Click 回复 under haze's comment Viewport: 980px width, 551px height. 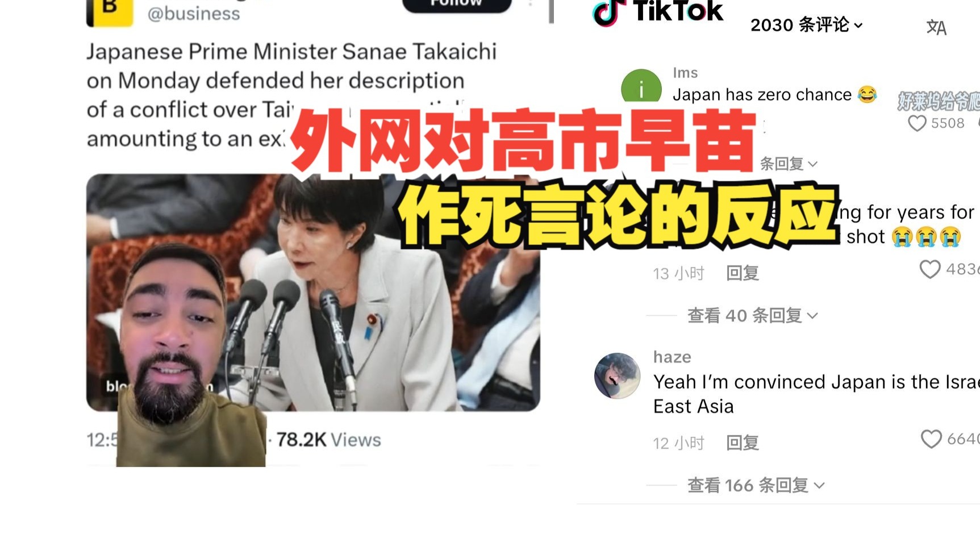743,443
